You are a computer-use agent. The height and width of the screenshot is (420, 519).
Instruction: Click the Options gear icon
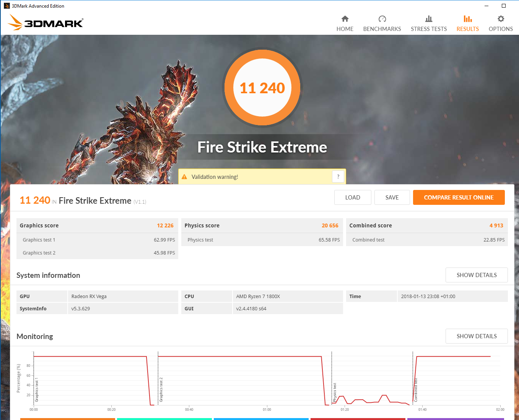pos(501,19)
